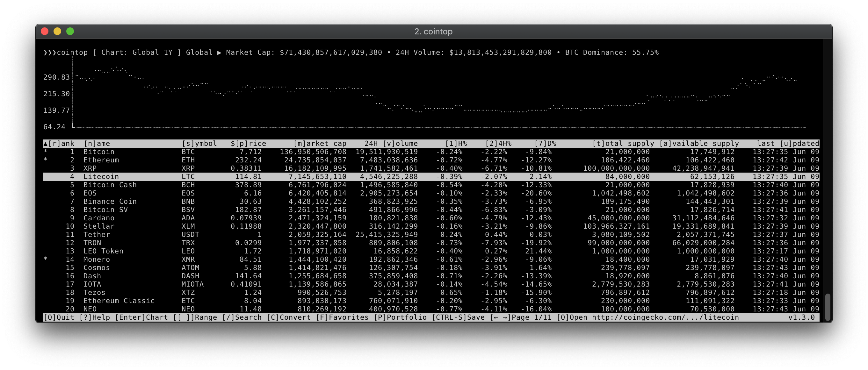Click the rank sort arrow in header
Screen dimensions: 868x370
coord(46,144)
